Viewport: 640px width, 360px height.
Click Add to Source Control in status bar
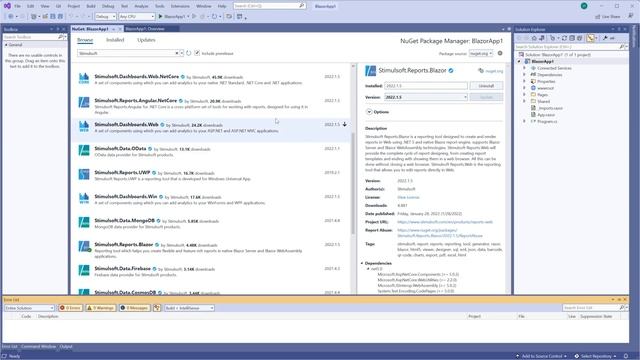coord(542,356)
